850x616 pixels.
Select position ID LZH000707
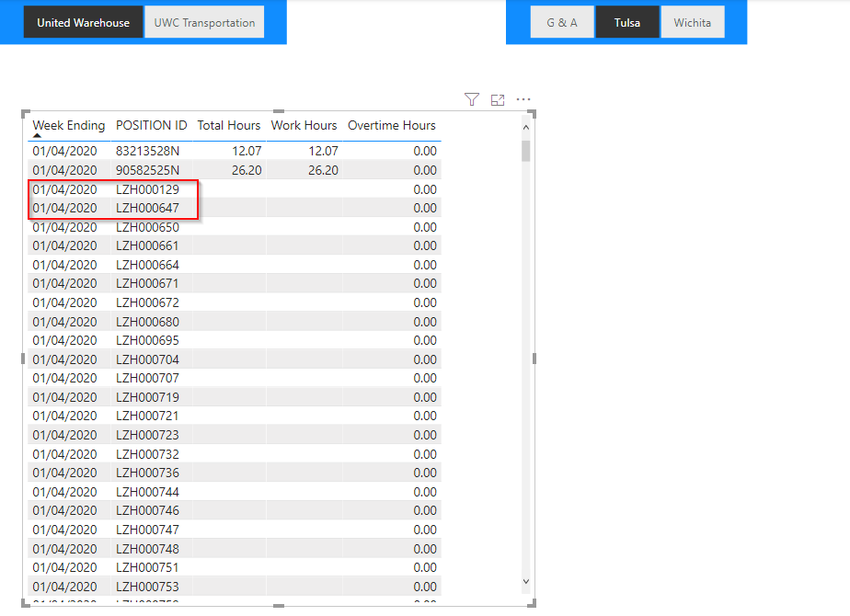coord(147,378)
